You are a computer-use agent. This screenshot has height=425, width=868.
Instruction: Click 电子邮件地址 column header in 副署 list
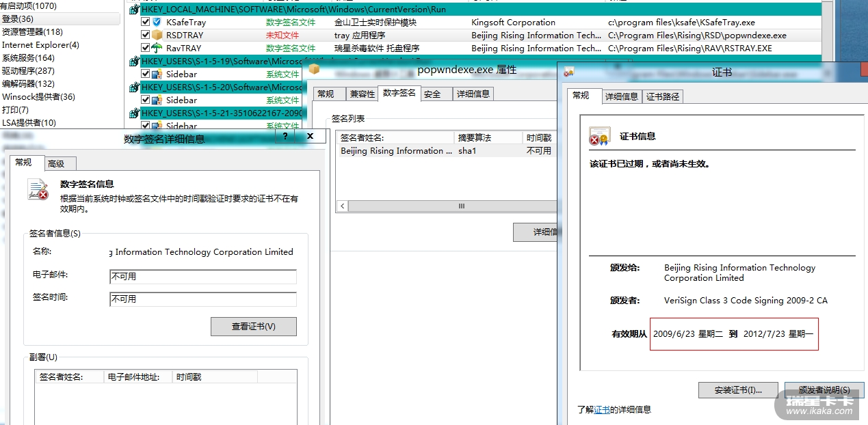coord(138,376)
